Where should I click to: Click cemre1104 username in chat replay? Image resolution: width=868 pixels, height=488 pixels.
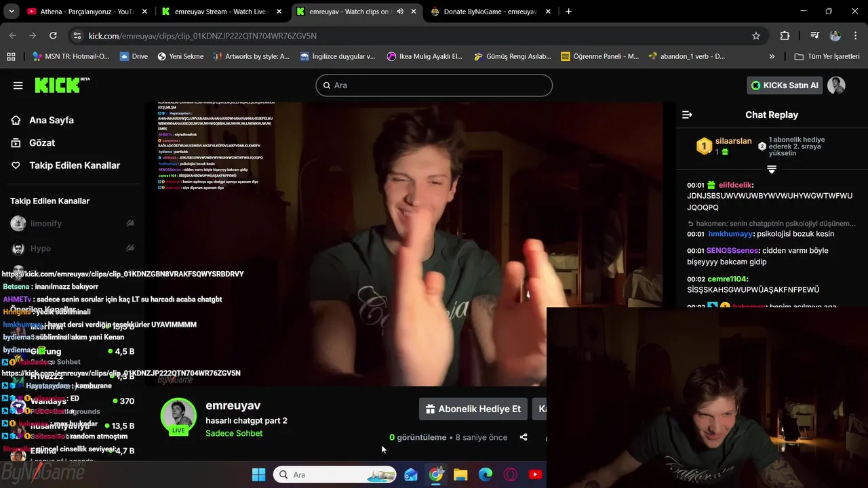point(728,279)
